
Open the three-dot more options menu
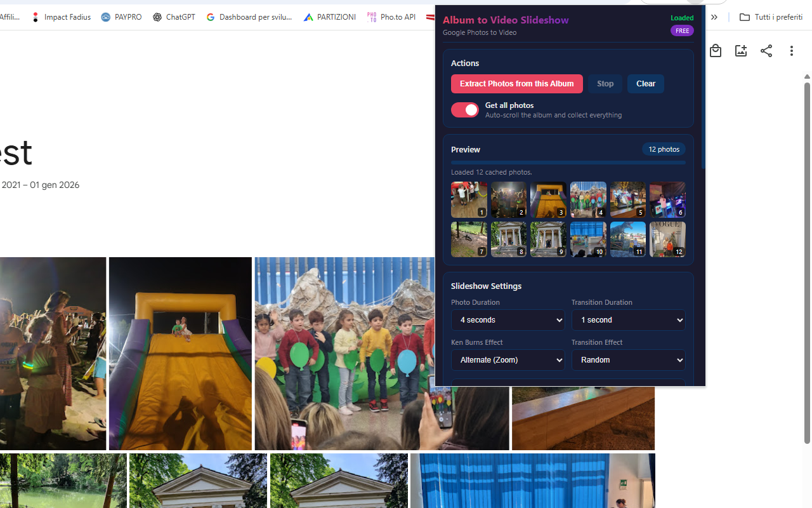(792, 51)
